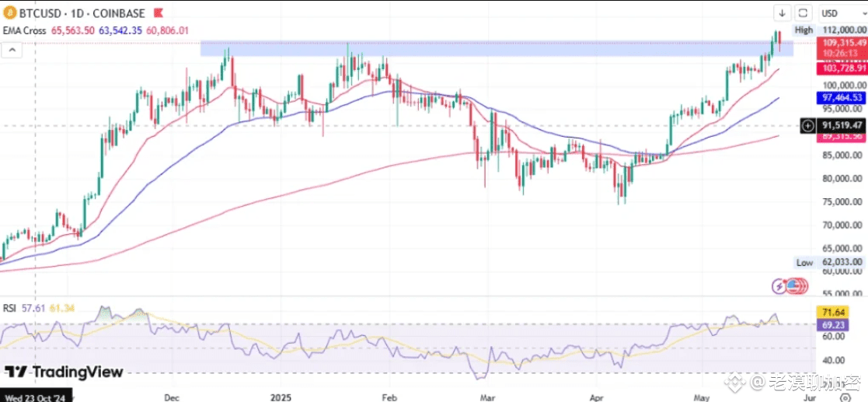868x402 pixels.
Task: Open chart settings gear on time axis
Action: tap(845, 397)
